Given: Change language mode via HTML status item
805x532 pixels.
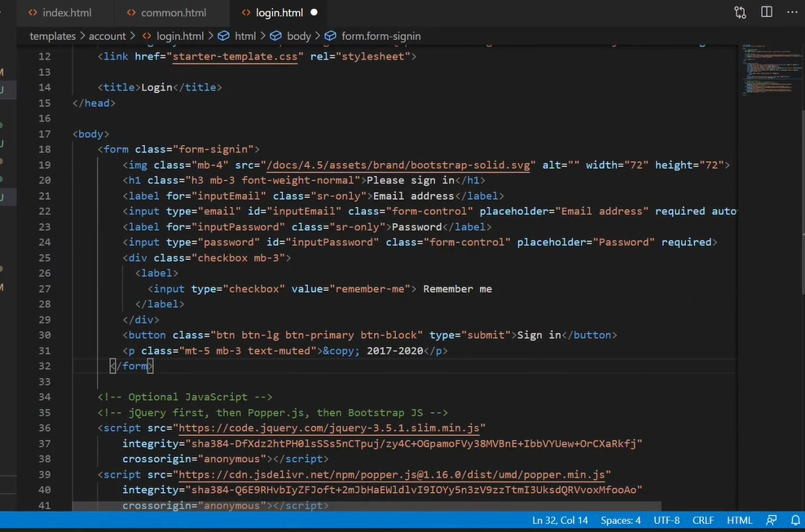Looking at the screenshot, I should (739, 521).
